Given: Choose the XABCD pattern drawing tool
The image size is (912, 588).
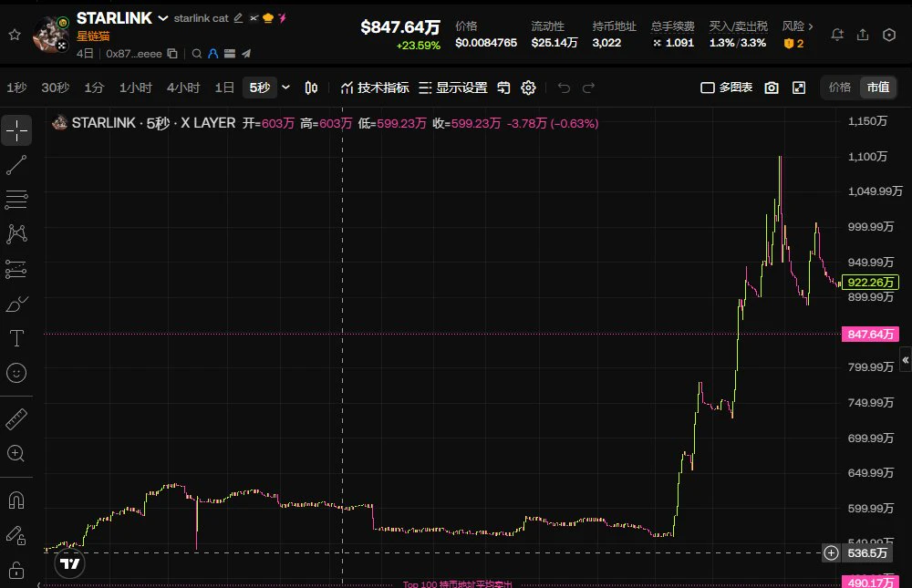Looking at the screenshot, I should coord(16,234).
